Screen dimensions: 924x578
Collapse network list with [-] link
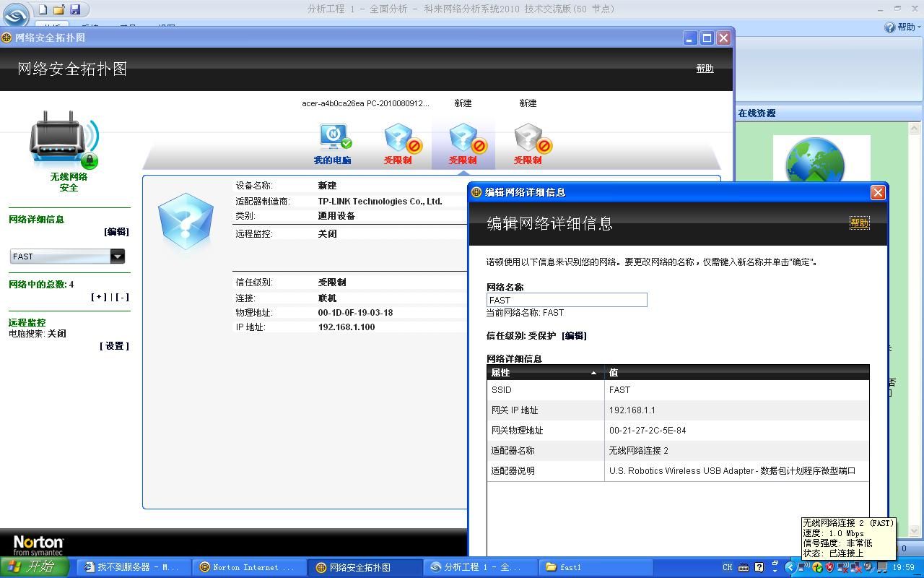pos(122,297)
